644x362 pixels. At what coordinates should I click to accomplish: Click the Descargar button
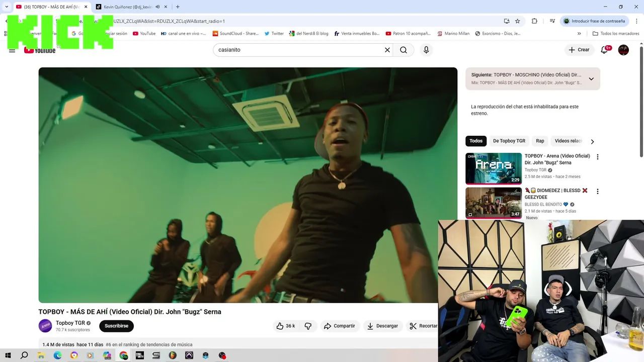tap(382, 326)
